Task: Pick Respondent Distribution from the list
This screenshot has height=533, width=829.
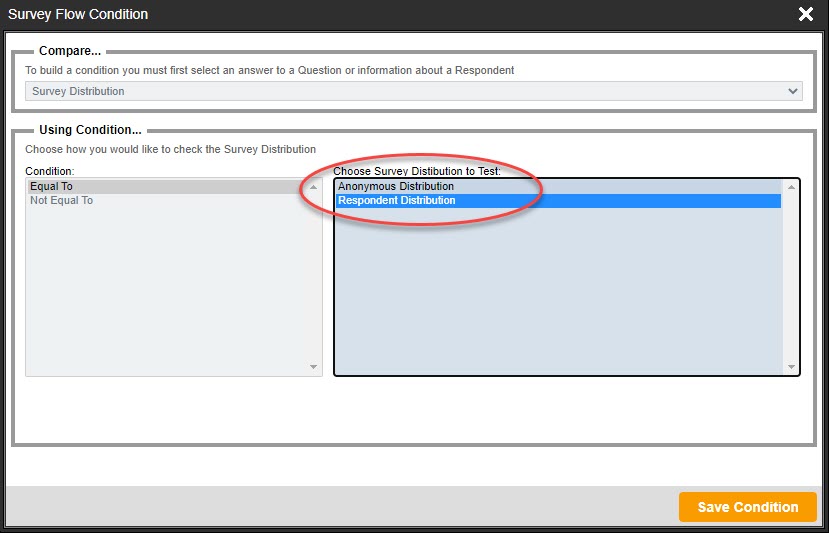Action: (397, 201)
